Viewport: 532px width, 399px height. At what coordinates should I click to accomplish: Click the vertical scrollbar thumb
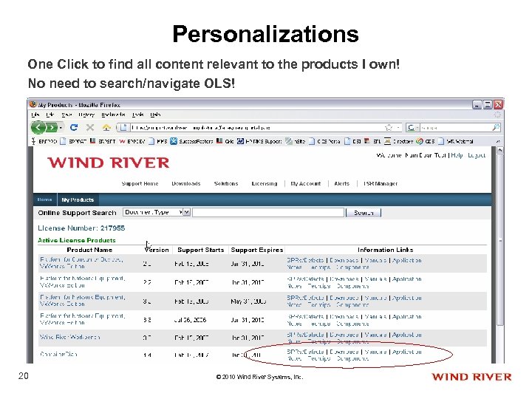(x=499, y=240)
